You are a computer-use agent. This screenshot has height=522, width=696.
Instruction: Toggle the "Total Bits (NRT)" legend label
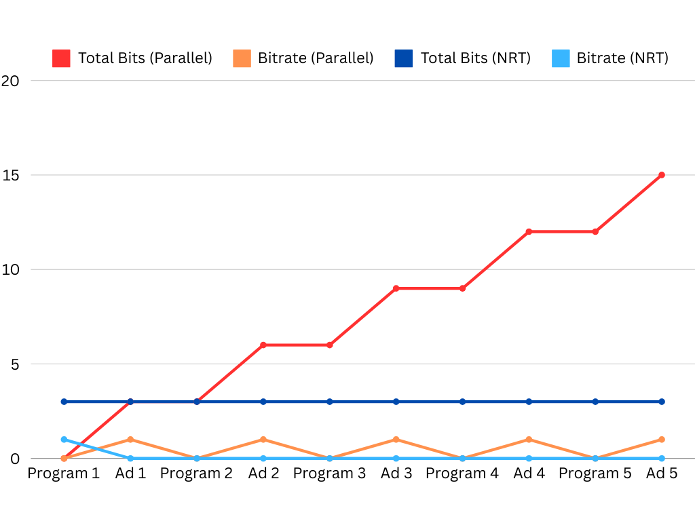(x=475, y=58)
